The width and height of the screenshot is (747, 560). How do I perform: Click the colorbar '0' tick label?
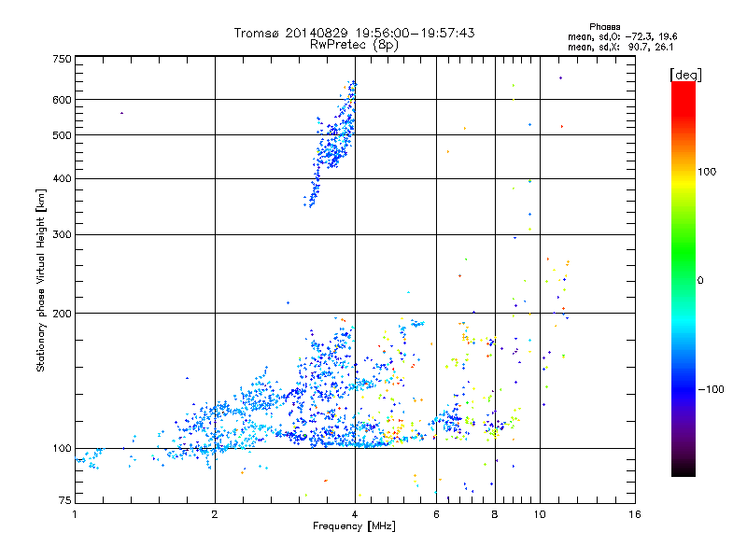point(700,281)
